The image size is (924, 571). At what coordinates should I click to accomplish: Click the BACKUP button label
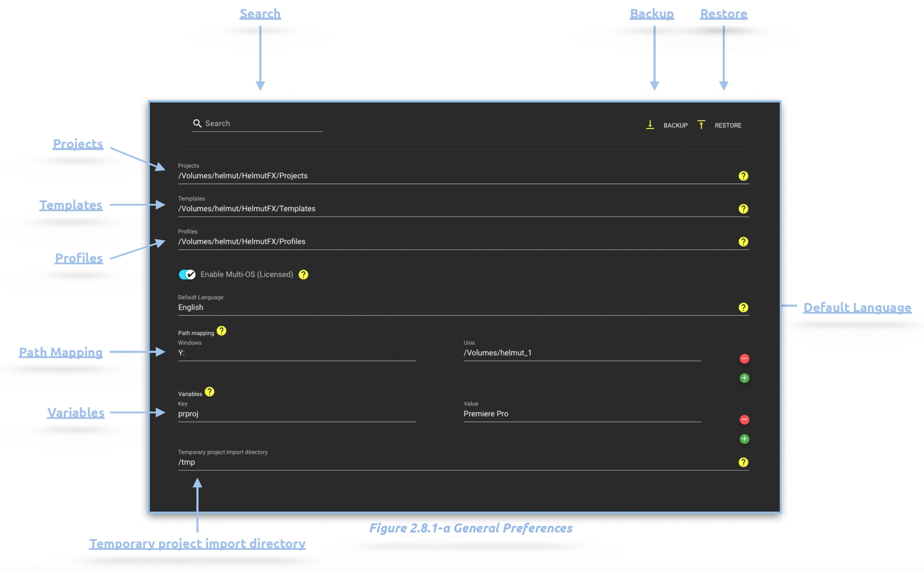coord(675,125)
